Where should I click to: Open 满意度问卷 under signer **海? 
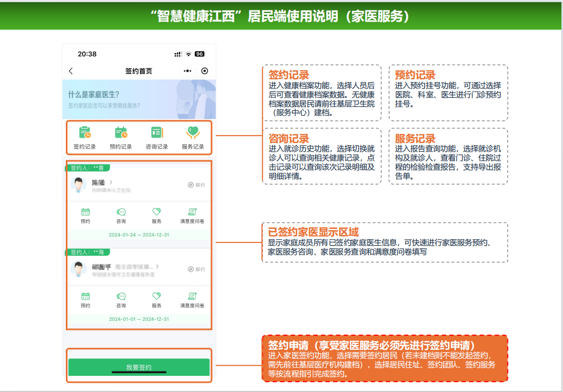pyautogui.click(x=192, y=296)
